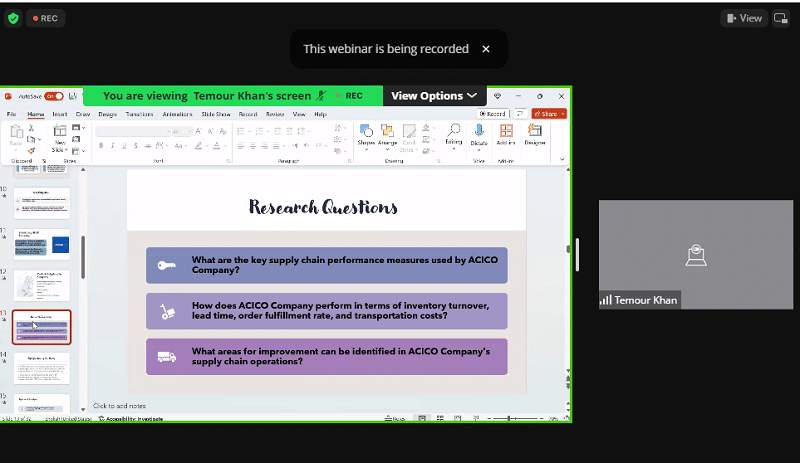Toggle underline formatting
The width and height of the screenshot is (800, 463).
124,146
